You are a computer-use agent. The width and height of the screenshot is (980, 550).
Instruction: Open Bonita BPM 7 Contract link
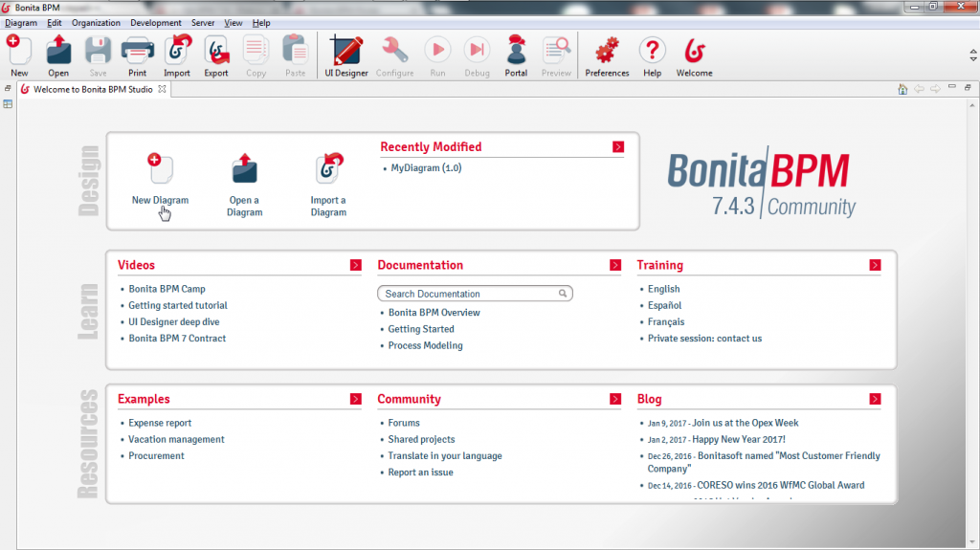tap(177, 338)
